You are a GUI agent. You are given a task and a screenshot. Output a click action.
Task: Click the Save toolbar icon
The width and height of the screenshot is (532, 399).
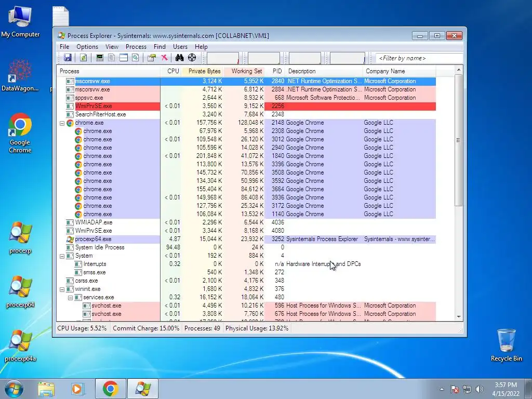pos(68,58)
